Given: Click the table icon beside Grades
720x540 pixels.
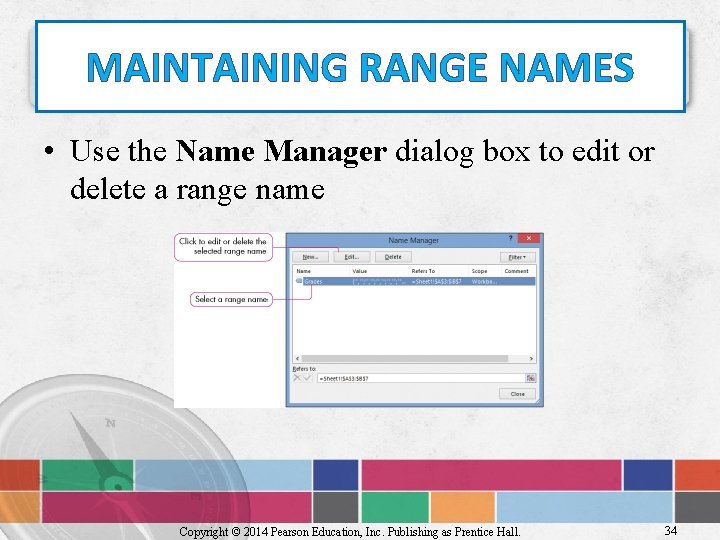Looking at the screenshot, I should 299,281.
